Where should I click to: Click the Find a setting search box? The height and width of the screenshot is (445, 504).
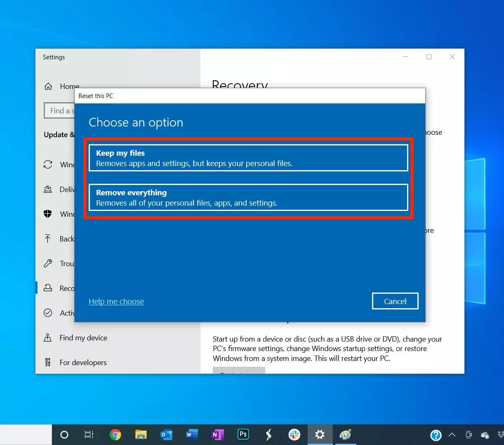60,111
